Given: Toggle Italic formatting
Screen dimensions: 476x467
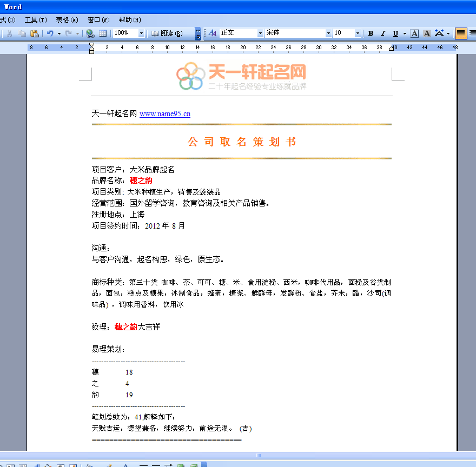Looking at the screenshot, I should pyautogui.click(x=383, y=34).
